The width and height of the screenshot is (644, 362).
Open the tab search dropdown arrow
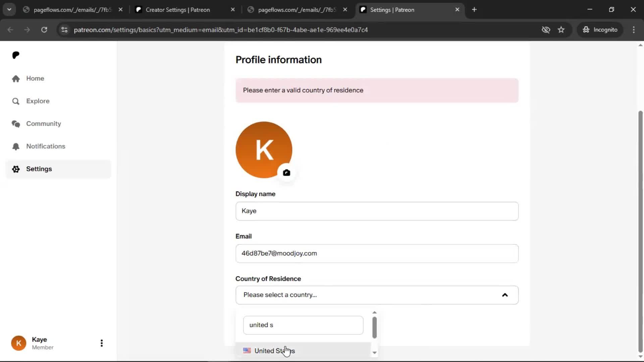[x=9, y=10]
